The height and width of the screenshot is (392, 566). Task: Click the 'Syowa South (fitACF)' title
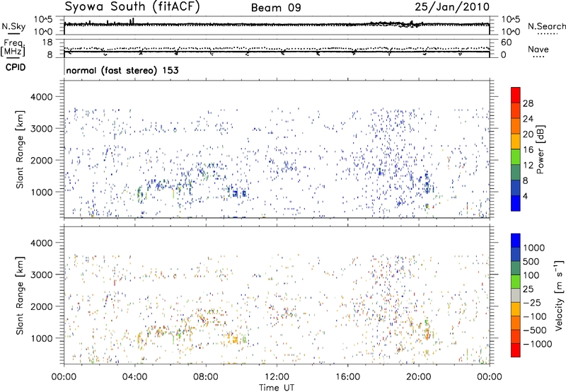pyautogui.click(x=132, y=7)
